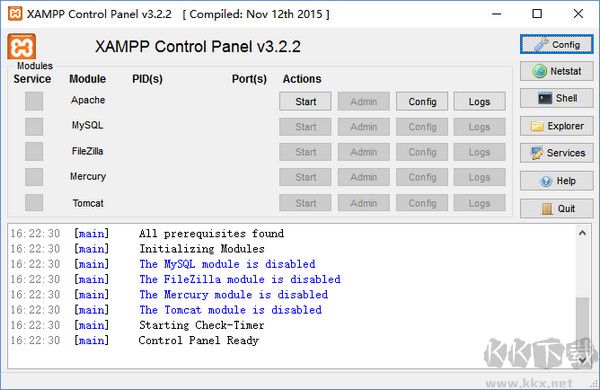This screenshot has width=600, height=390.
Task: Click the log scrollbar up arrow
Action: [582, 233]
